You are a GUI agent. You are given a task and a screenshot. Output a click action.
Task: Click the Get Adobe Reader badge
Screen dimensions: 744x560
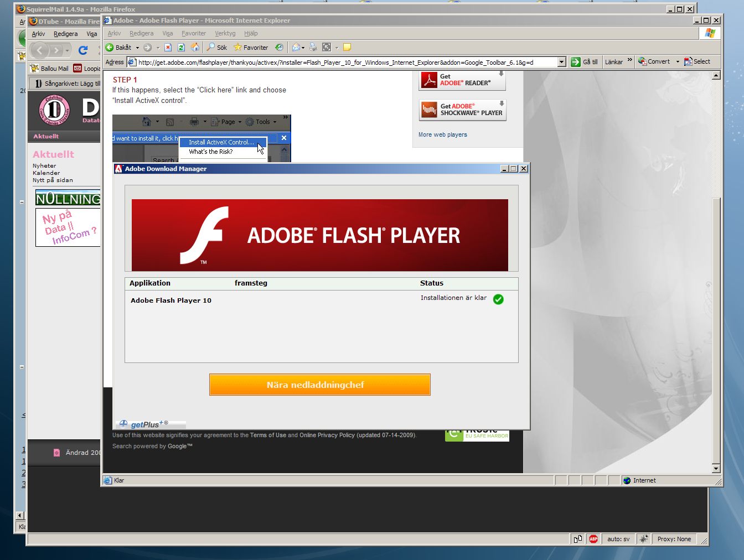click(x=462, y=80)
